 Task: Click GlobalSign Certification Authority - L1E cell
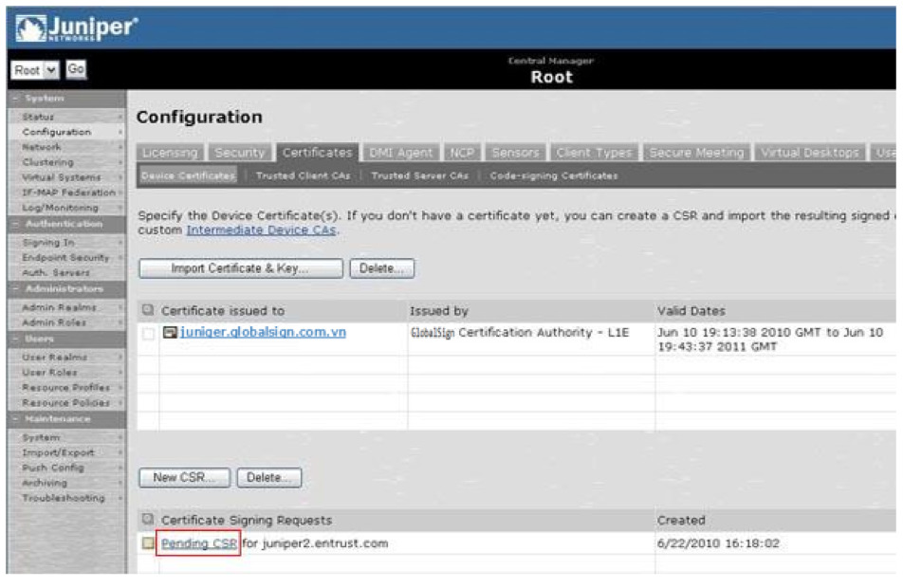(x=520, y=332)
